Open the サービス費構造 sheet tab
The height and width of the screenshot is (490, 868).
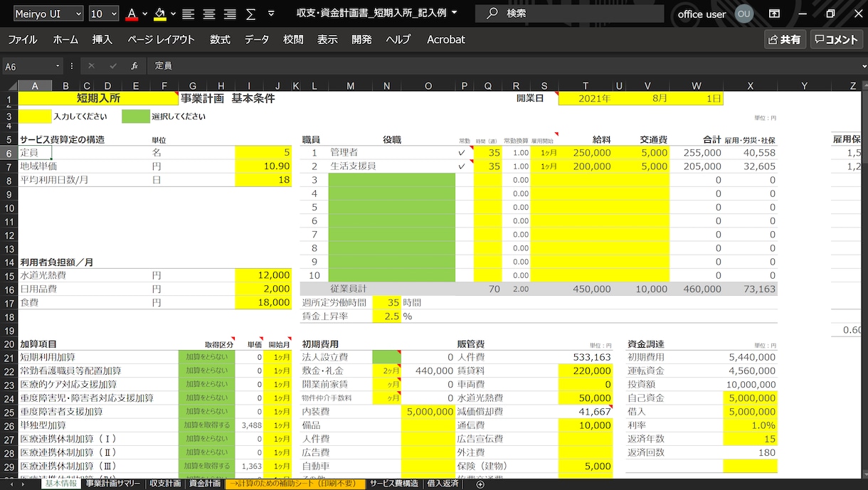(x=394, y=484)
